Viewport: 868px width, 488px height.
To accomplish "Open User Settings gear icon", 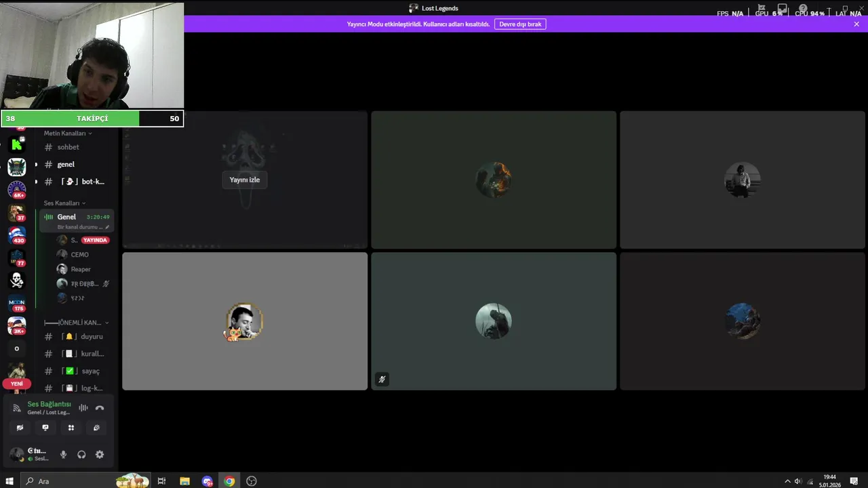I will (x=100, y=455).
